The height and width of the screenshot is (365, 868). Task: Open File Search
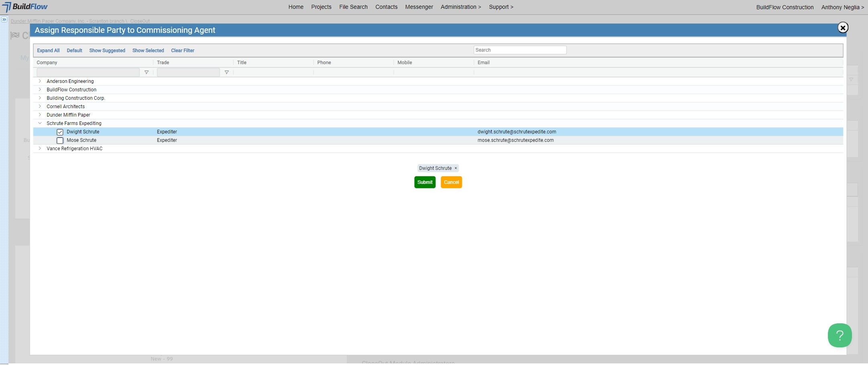(x=353, y=7)
